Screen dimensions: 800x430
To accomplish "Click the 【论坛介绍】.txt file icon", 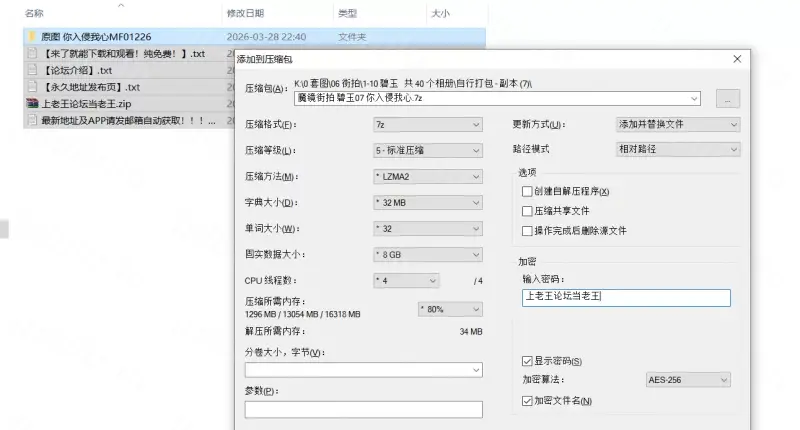I will [32, 71].
